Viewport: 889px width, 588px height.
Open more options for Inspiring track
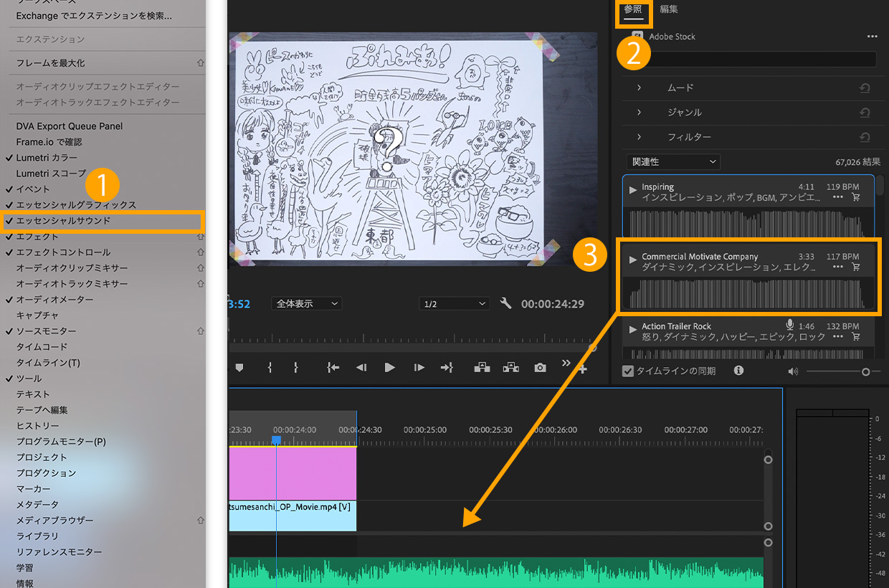coord(838,197)
